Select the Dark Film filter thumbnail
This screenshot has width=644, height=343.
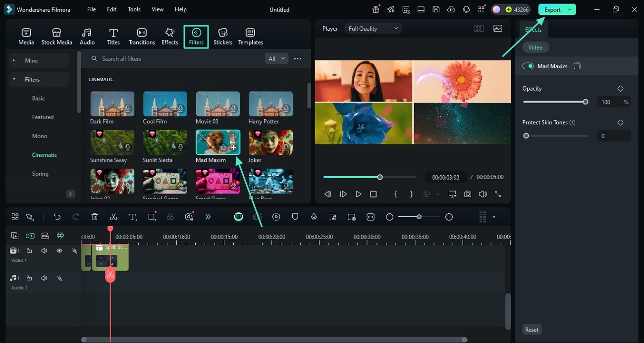[x=112, y=103]
